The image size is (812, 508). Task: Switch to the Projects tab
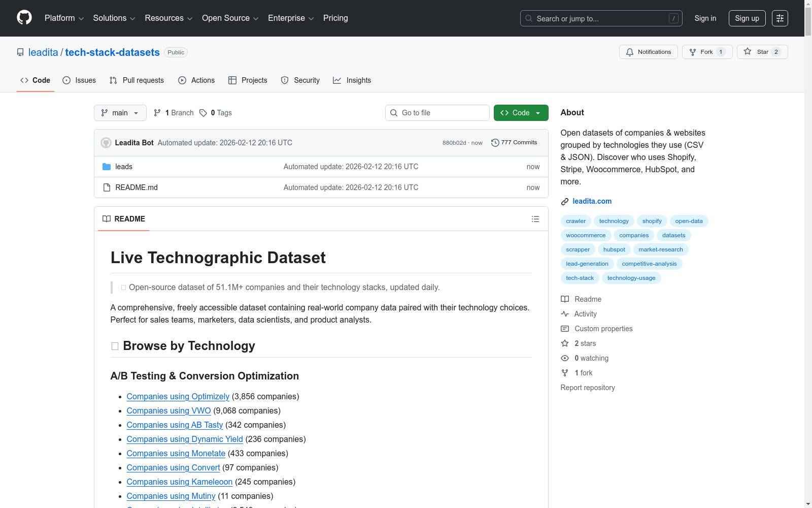pos(248,80)
